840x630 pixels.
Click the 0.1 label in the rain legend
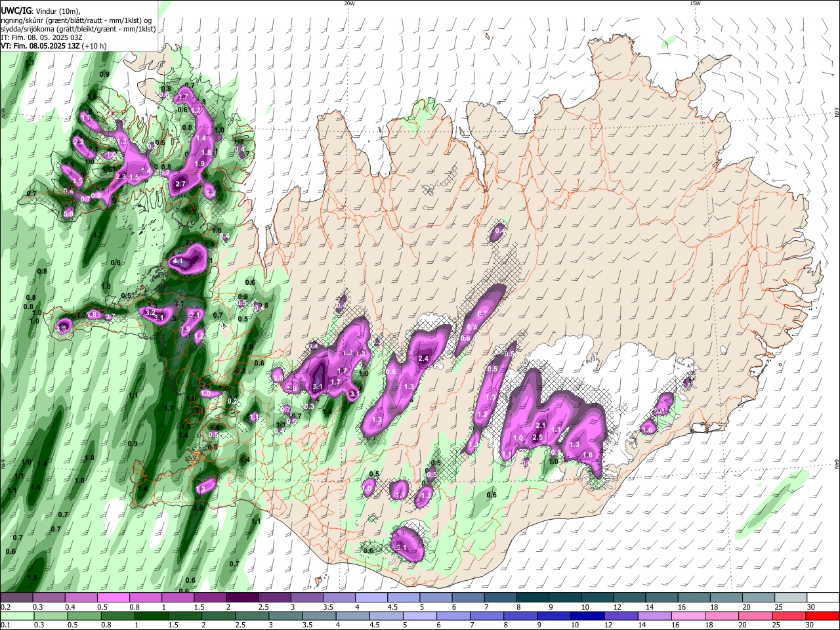tap(5, 625)
